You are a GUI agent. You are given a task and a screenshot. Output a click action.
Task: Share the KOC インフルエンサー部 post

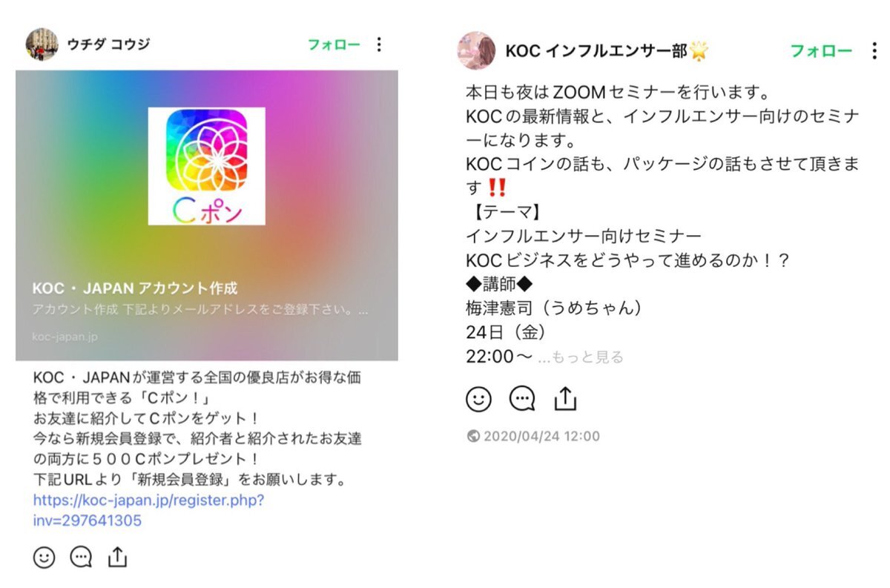point(565,398)
